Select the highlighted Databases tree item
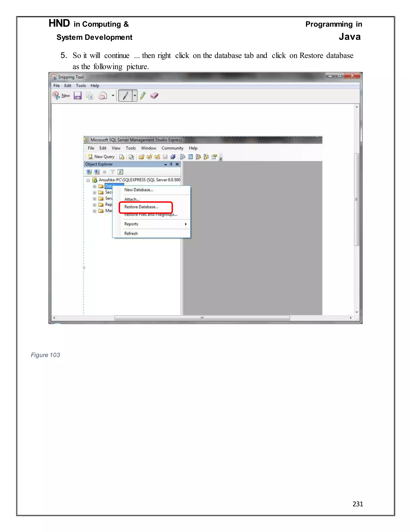The width and height of the screenshot is (411, 532). [x=109, y=186]
